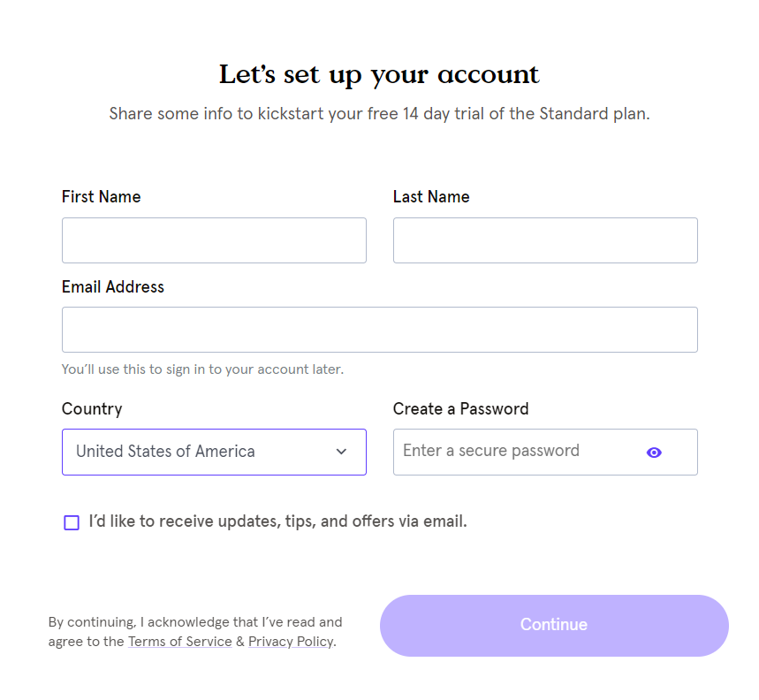This screenshot has height=700, width=759.
Task: Click the "Last Name" label above the field
Action: pyautogui.click(x=431, y=197)
